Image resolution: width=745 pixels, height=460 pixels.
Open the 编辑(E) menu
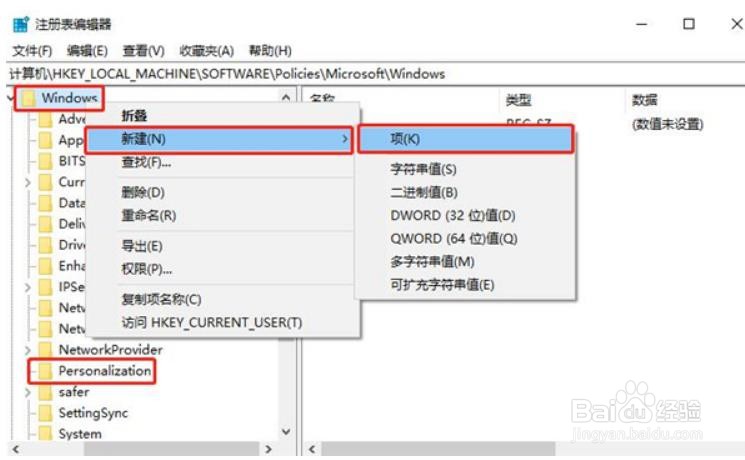click(87, 50)
